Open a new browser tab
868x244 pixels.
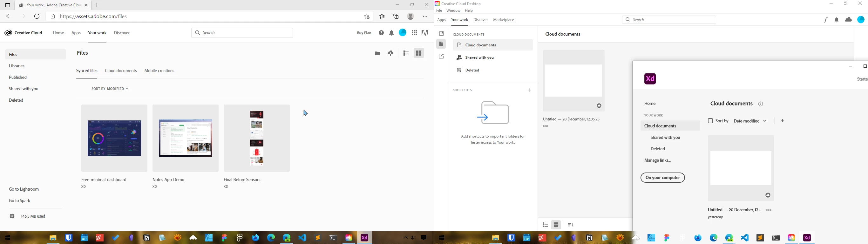point(97,5)
